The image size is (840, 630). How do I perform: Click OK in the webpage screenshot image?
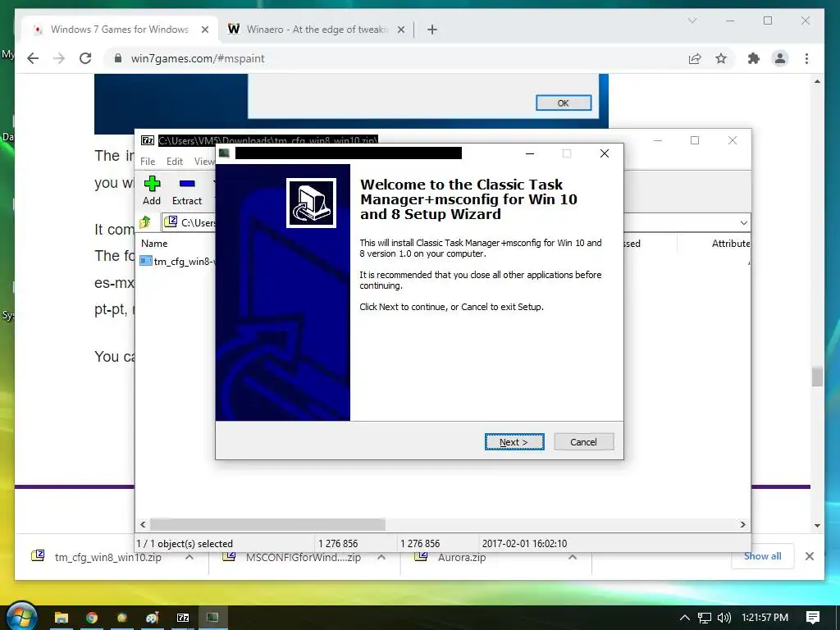(564, 103)
